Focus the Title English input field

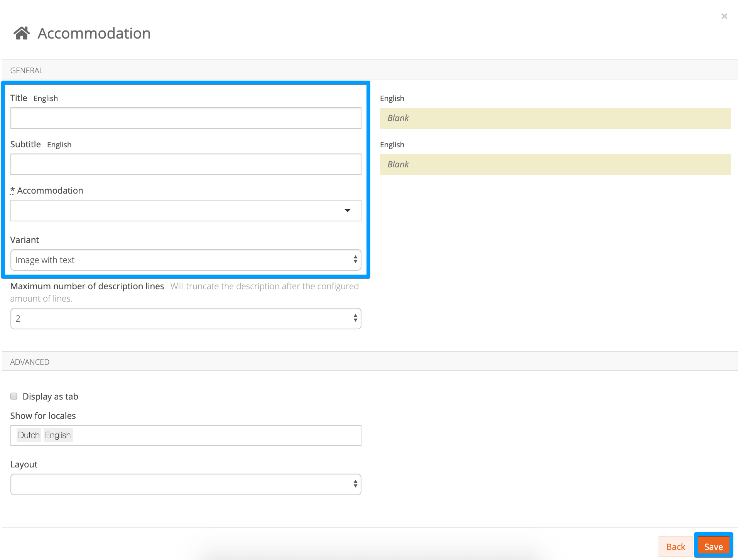pyautogui.click(x=186, y=118)
